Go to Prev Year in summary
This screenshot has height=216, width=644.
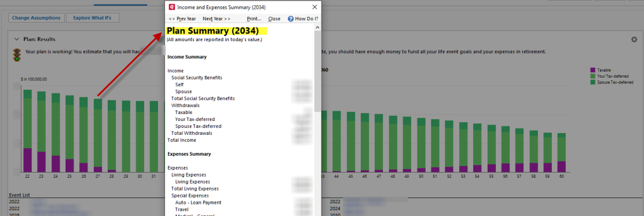click(182, 19)
